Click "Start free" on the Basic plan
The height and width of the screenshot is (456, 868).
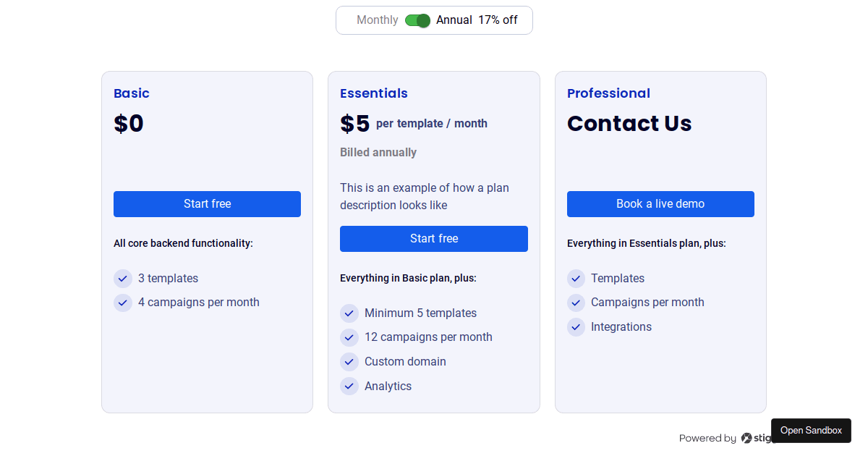pyautogui.click(x=207, y=203)
